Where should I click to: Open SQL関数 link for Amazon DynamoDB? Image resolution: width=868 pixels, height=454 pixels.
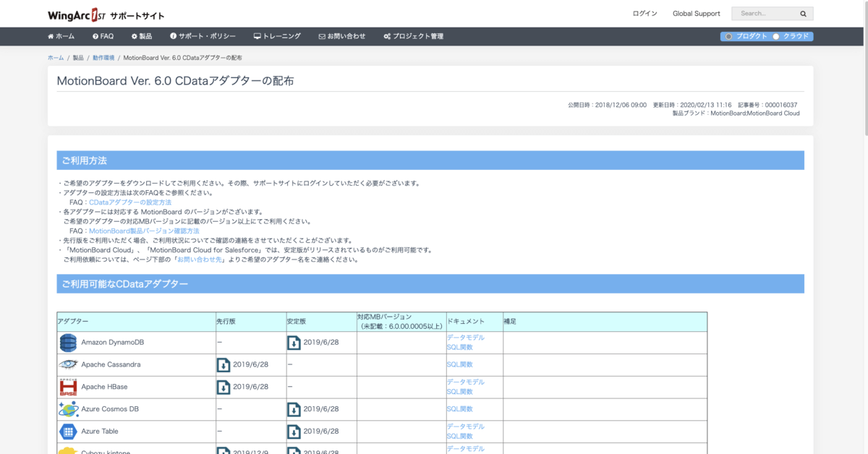(459, 347)
